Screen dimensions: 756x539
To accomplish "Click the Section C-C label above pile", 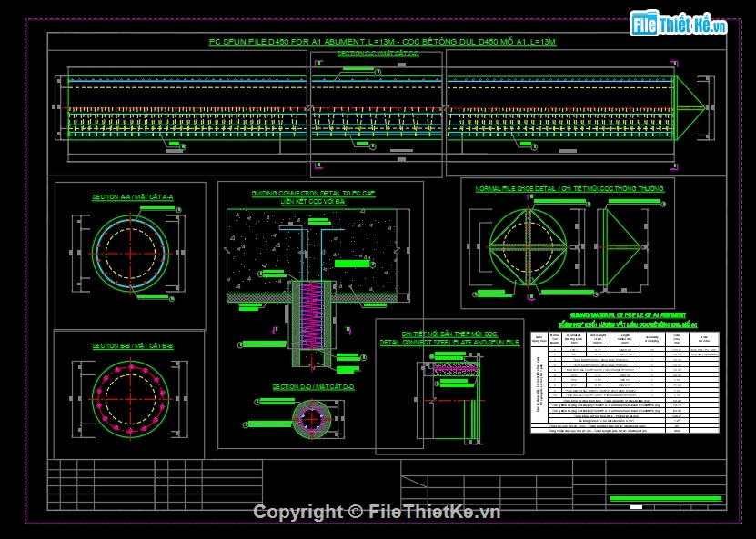I will point(378,55).
